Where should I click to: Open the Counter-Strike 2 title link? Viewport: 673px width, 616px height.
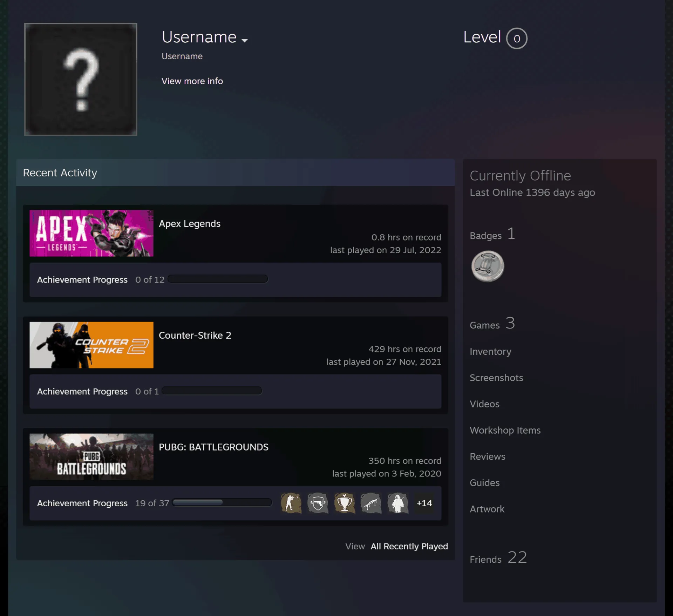(x=195, y=335)
